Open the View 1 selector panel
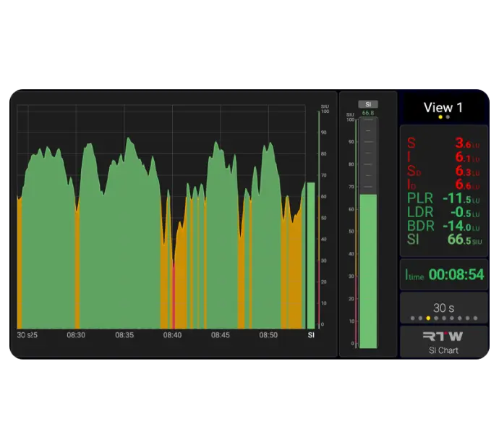This screenshot has height=448, width=499. point(443,108)
